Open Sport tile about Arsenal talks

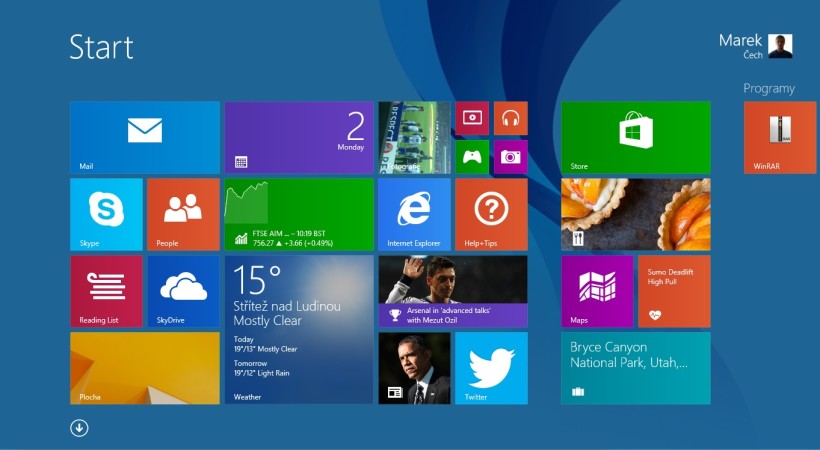click(453, 291)
